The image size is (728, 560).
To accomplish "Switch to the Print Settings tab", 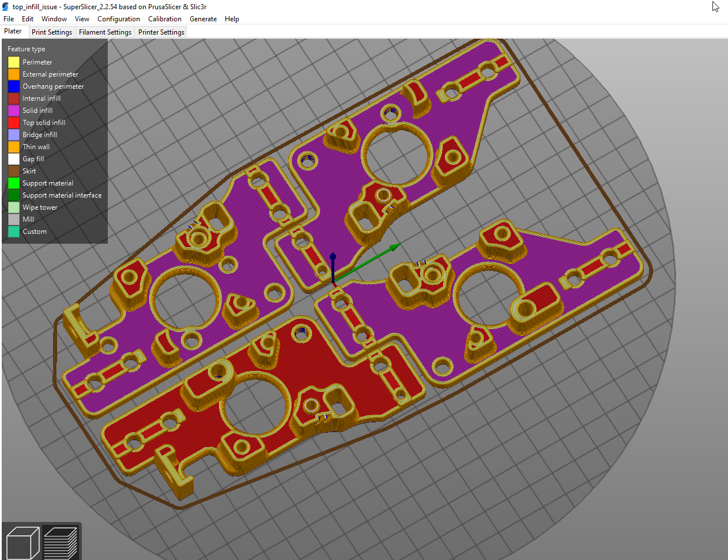I will (52, 32).
